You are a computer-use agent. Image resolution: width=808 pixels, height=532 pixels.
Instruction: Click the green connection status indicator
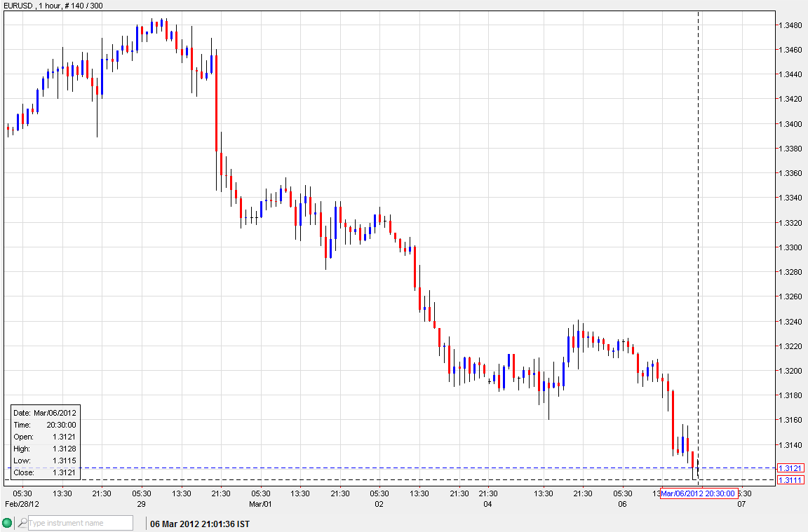pos(7,524)
